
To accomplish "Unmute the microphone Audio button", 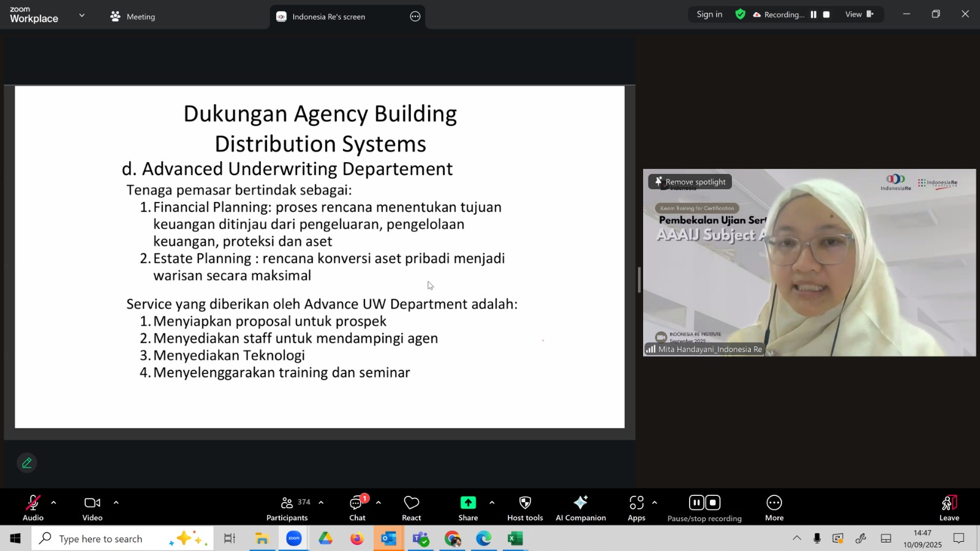I will tap(33, 508).
